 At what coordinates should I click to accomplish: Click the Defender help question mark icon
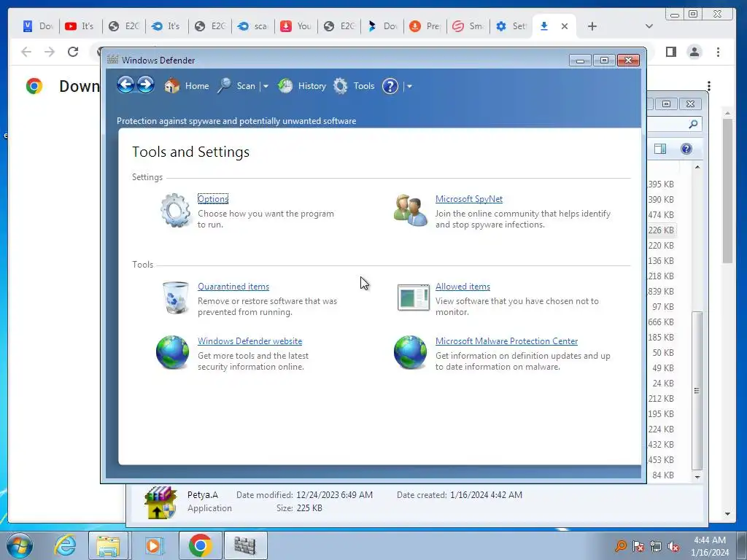click(x=390, y=86)
